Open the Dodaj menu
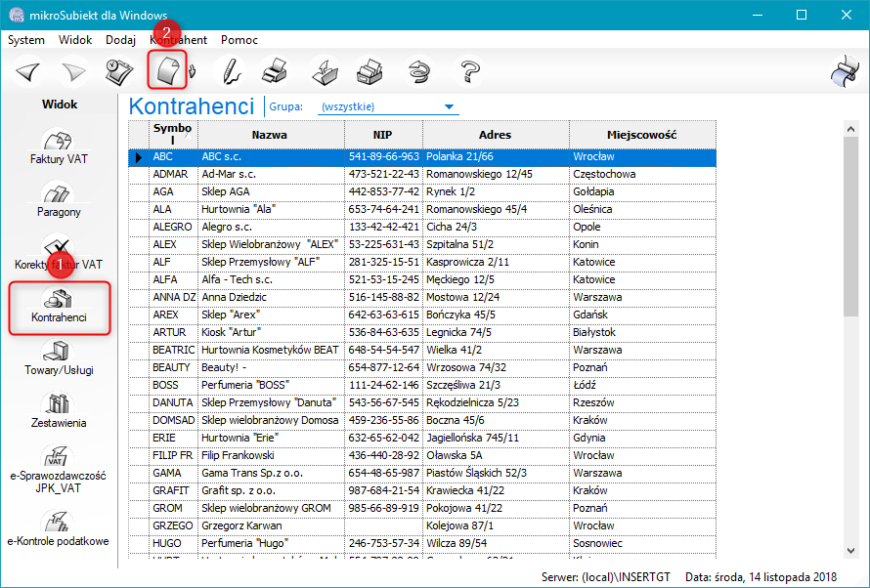 121,40
